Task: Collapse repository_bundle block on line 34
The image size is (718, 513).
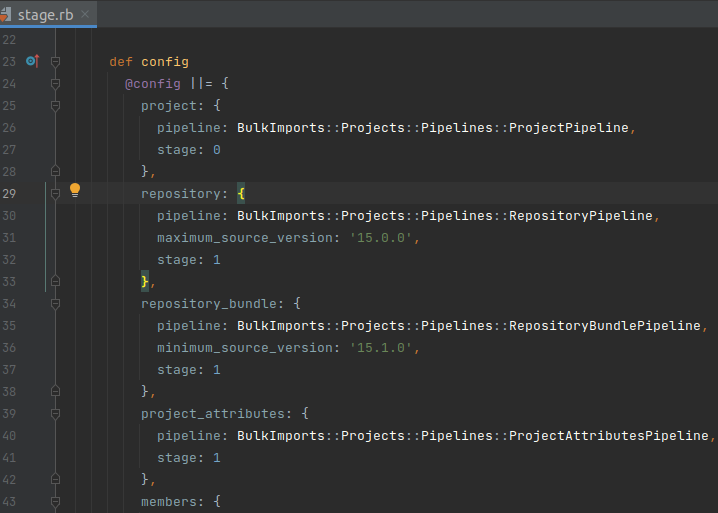Action: tap(56, 304)
